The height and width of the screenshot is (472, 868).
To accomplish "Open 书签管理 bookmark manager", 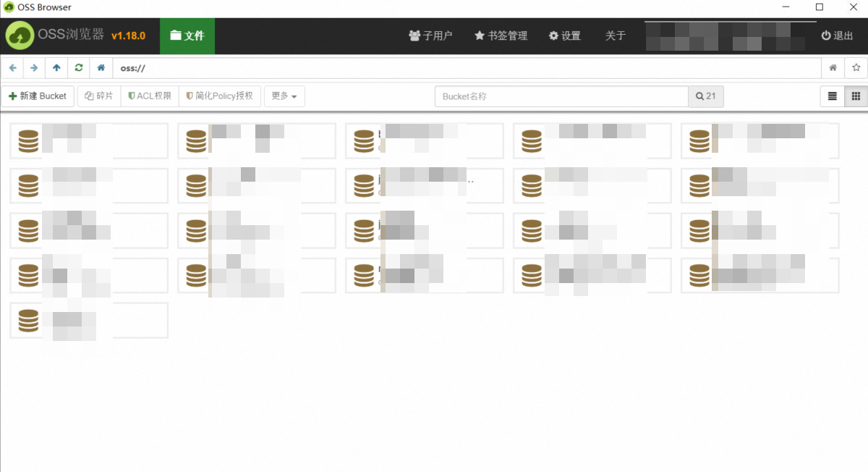I will [501, 35].
